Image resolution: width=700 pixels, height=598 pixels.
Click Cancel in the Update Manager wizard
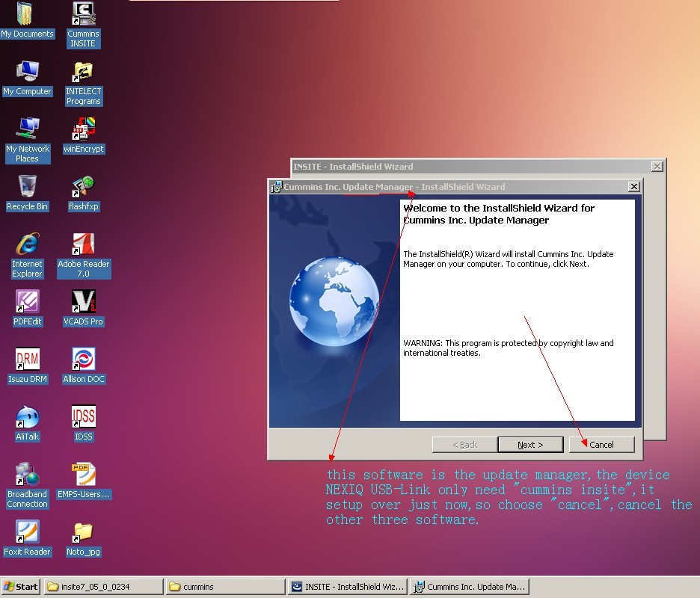[601, 445]
